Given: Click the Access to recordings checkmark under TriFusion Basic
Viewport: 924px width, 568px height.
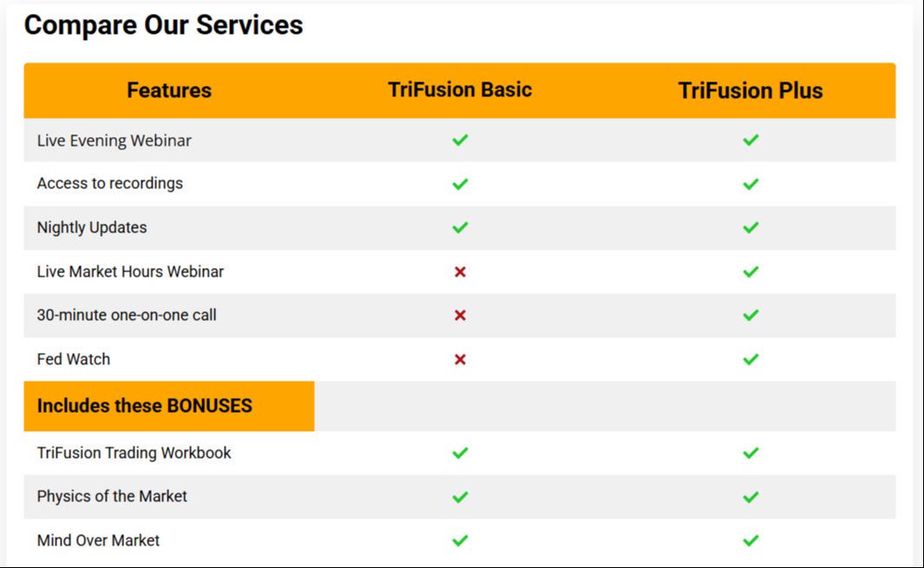Looking at the screenshot, I should click(460, 184).
